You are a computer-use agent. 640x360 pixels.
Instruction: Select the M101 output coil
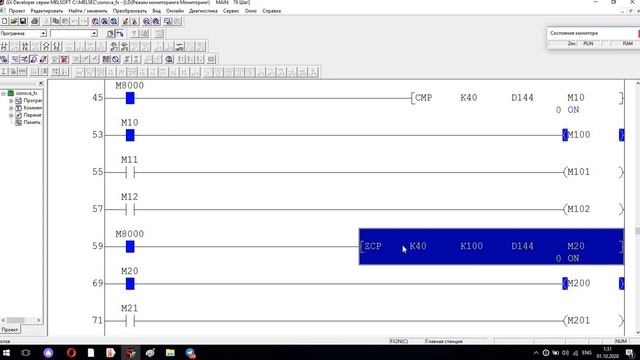pyautogui.click(x=578, y=172)
